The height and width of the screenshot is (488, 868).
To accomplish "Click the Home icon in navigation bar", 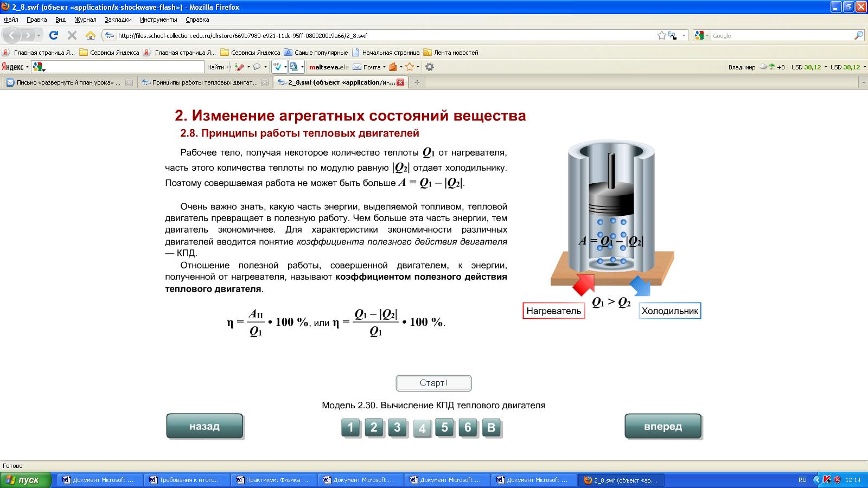I will 91,35.
